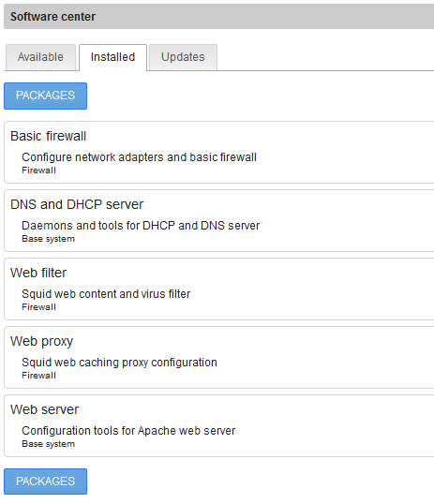Click 'Daemons and tools for DHCP' description
Viewport: 434px width, 504px height.
(141, 226)
